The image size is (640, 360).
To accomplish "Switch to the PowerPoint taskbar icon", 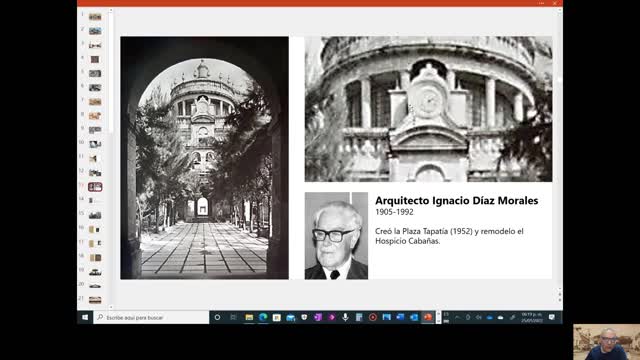I will click(428, 317).
